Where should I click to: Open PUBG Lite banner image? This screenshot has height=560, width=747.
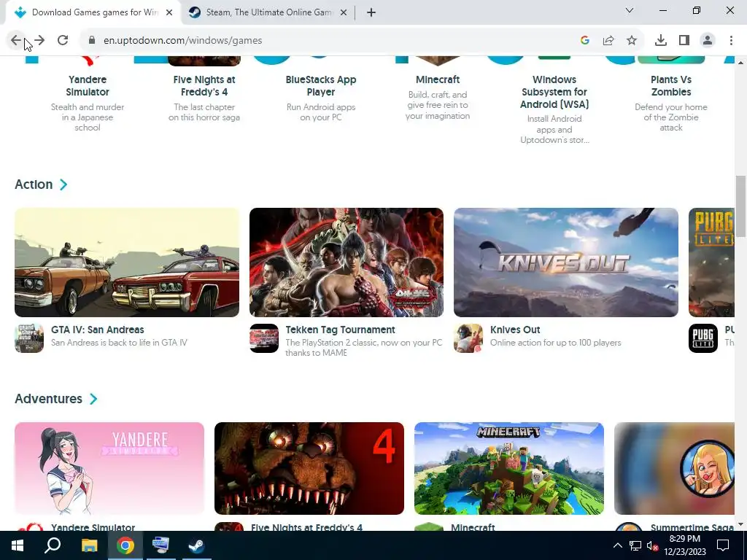point(711,262)
